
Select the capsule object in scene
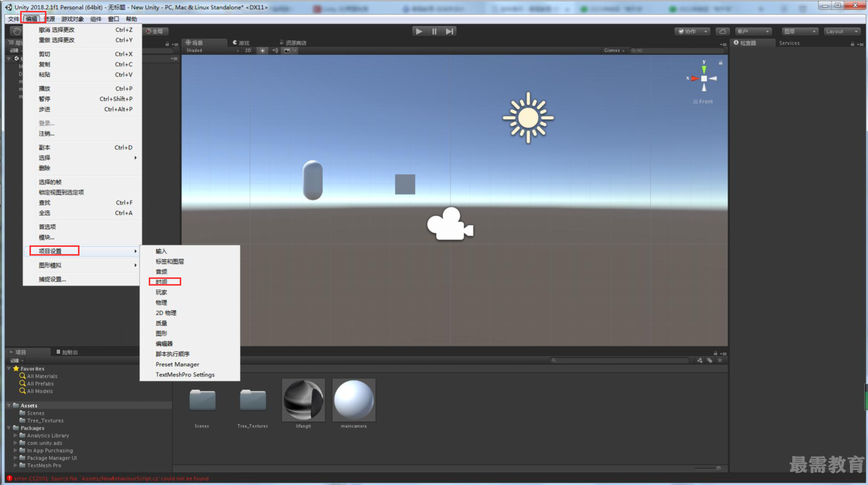(313, 180)
